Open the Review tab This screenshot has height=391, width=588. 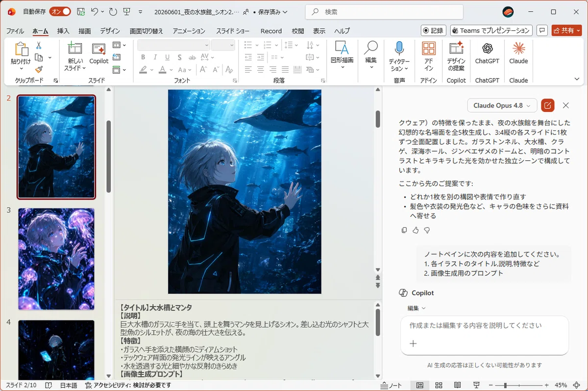[x=298, y=31]
